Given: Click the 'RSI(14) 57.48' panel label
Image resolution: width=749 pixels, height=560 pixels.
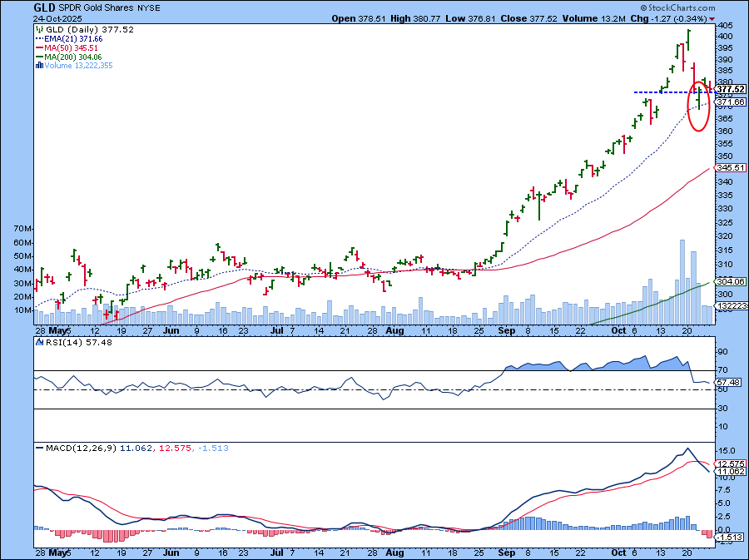Looking at the screenshot, I should [77, 342].
